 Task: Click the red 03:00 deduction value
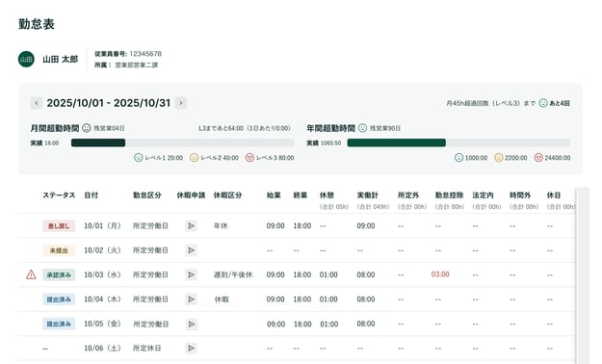(440, 274)
